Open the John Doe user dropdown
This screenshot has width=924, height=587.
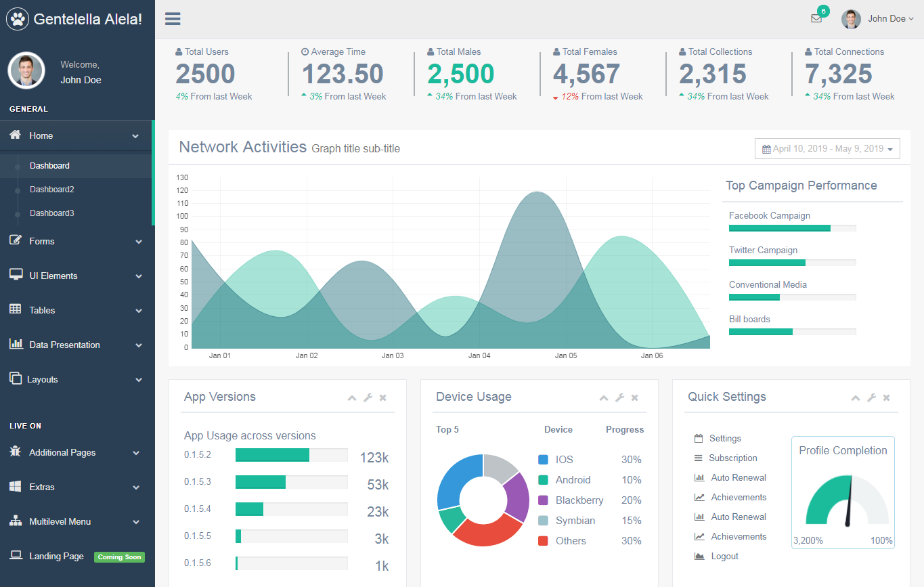(x=878, y=19)
